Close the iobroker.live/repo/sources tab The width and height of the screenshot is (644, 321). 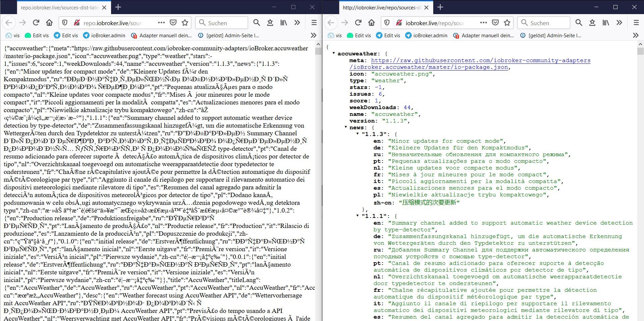(x=427, y=7)
